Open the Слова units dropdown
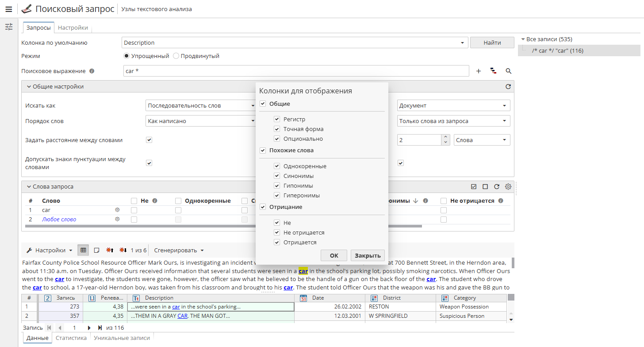Screen dimensions: 644x347 (482, 140)
